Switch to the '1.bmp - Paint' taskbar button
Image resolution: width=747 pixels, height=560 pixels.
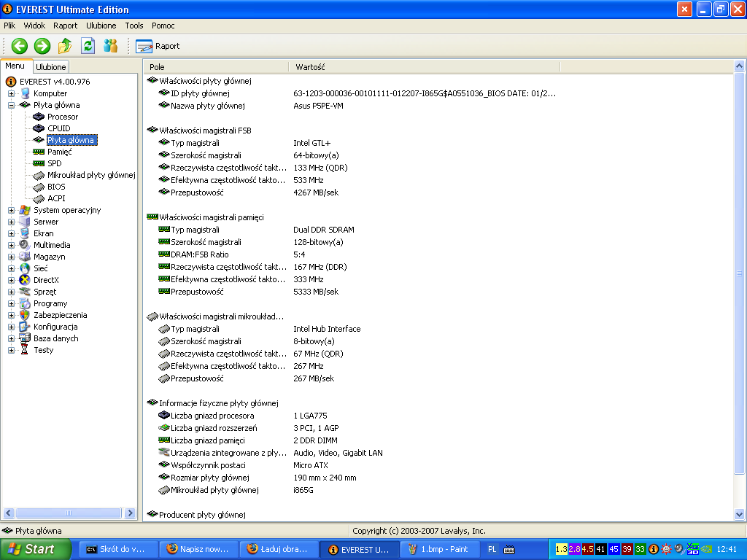[x=438, y=549]
